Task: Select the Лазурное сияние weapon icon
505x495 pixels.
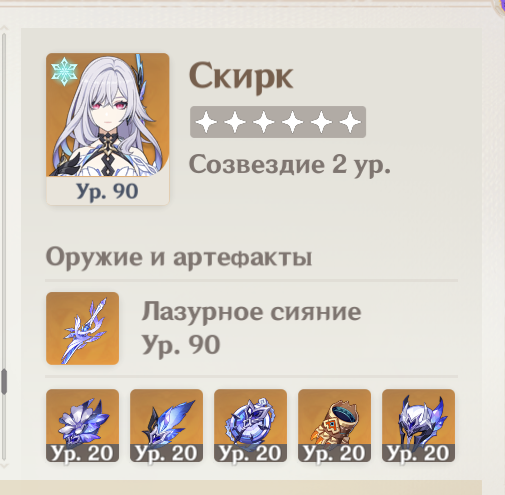Action: tap(82, 328)
